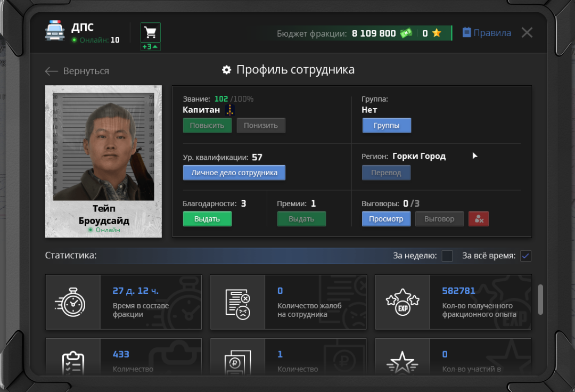Image resolution: width=575 pixels, height=392 pixels.
Task: Click the vertical scrollbar thumb on the right
Action: tap(541, 299)
